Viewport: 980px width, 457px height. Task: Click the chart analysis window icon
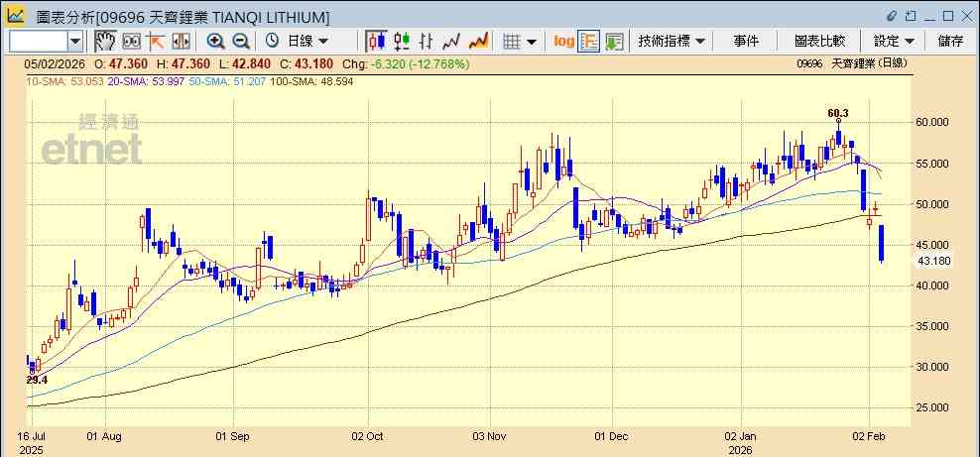tap(15, 15)
